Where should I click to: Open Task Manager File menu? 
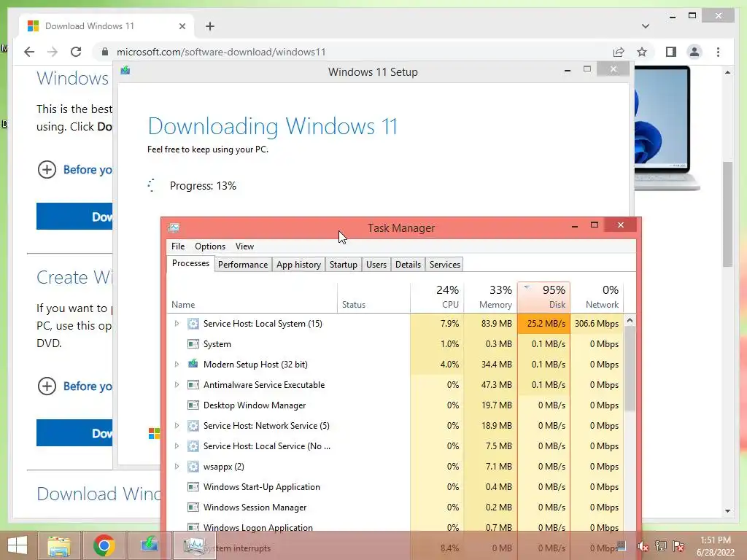coord(178,246)
